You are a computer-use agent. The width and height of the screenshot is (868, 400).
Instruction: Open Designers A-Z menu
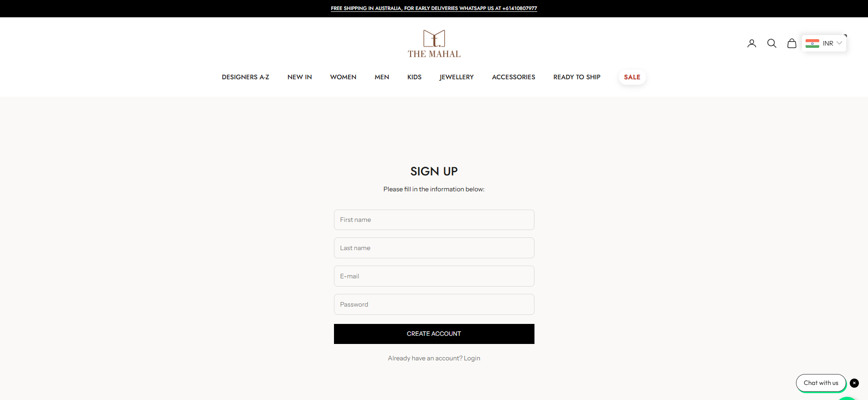pos(246,77)
